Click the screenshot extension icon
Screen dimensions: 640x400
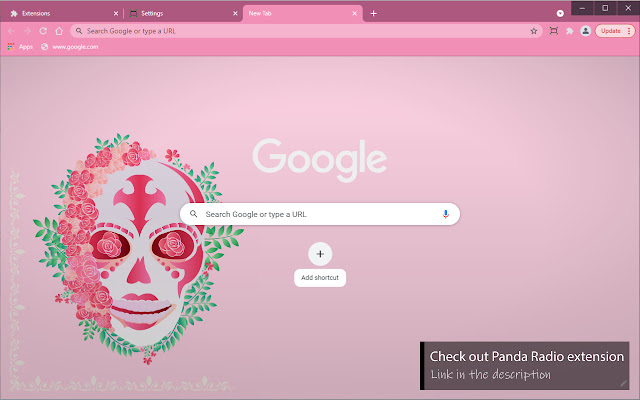click(553, 31)
